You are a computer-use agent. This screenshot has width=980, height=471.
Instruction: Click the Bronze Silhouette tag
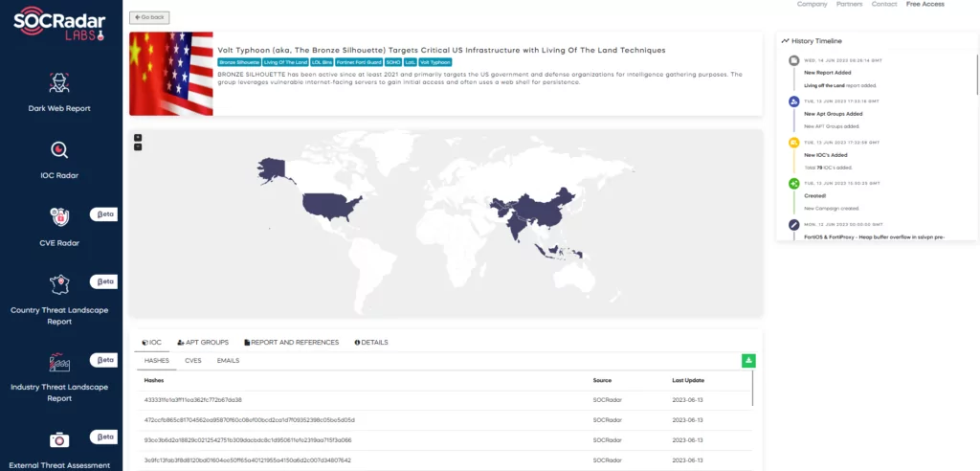point(239,62)
